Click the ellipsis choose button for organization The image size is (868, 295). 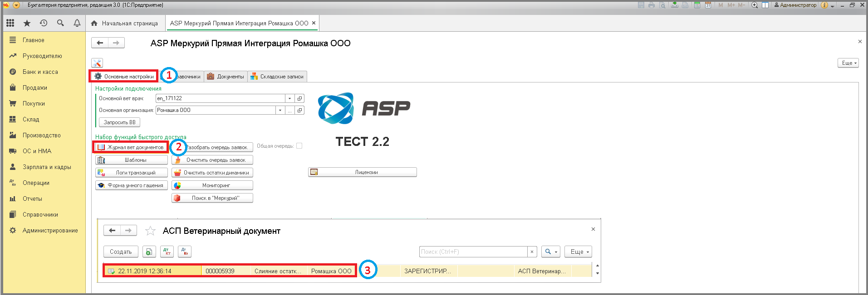[289, 110]
